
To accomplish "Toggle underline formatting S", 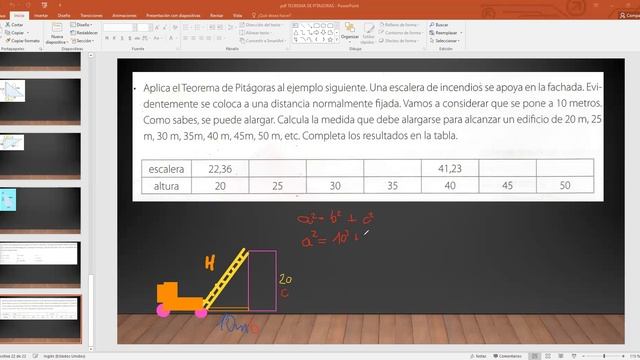I will tap(122, 38).
